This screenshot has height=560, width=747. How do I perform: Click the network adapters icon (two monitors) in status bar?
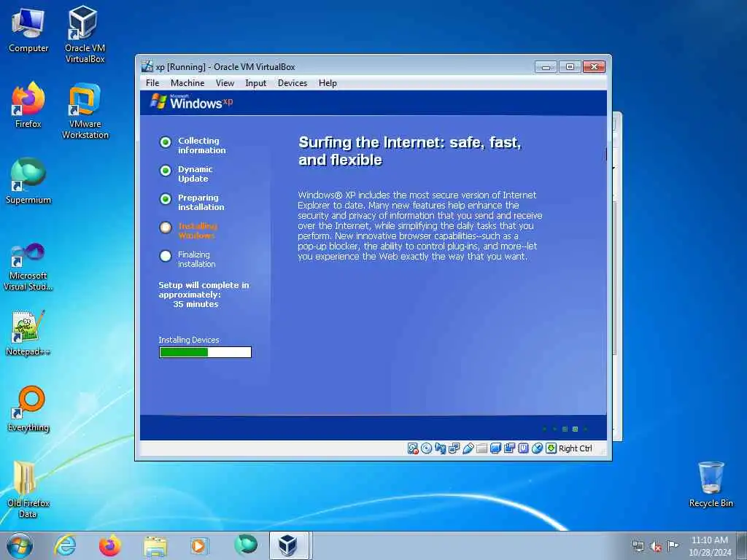pos(454,448)
